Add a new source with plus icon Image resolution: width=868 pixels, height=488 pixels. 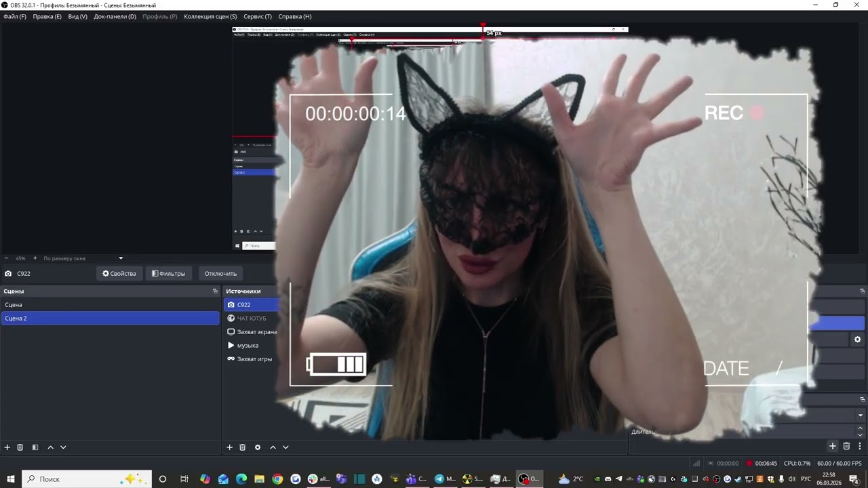[x=229, y=447]
